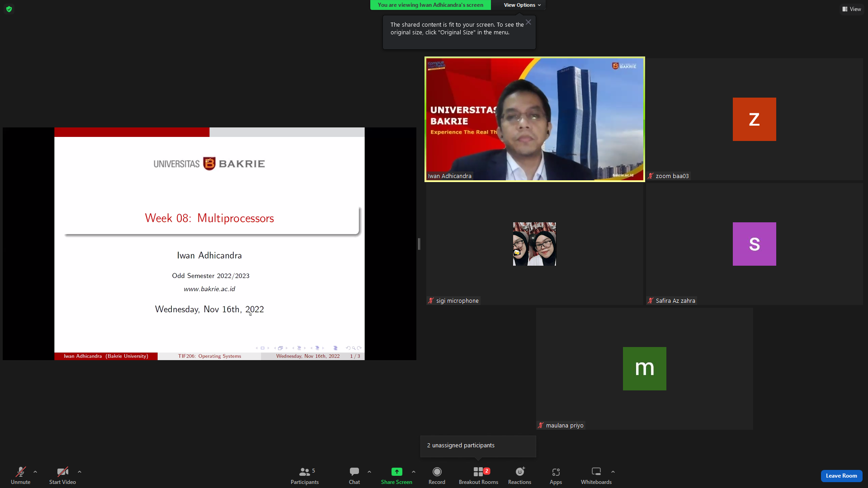
Task: Click the green Share Screen icon
Action: (396, 472)
